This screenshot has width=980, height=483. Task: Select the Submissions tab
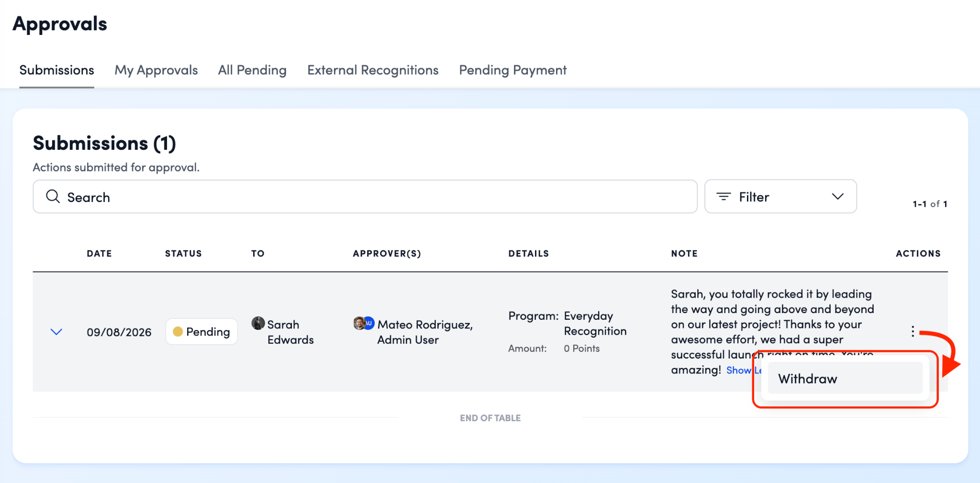coord(56,70)
